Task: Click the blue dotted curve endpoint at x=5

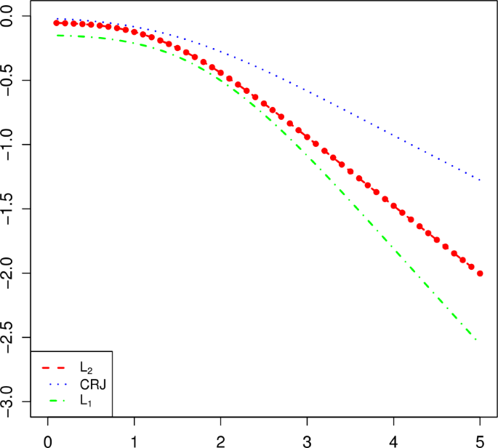Action: tap(480, 179)
